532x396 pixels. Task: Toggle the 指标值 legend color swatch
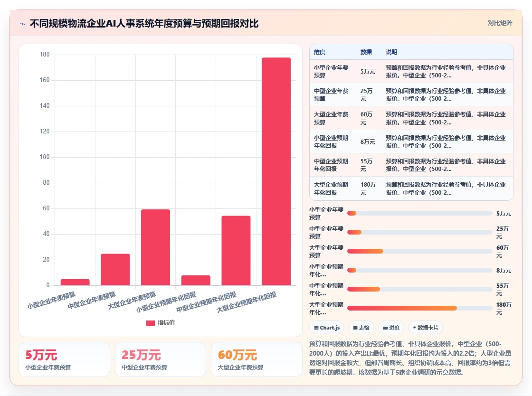pyautogui.click(x=150, y=323)
